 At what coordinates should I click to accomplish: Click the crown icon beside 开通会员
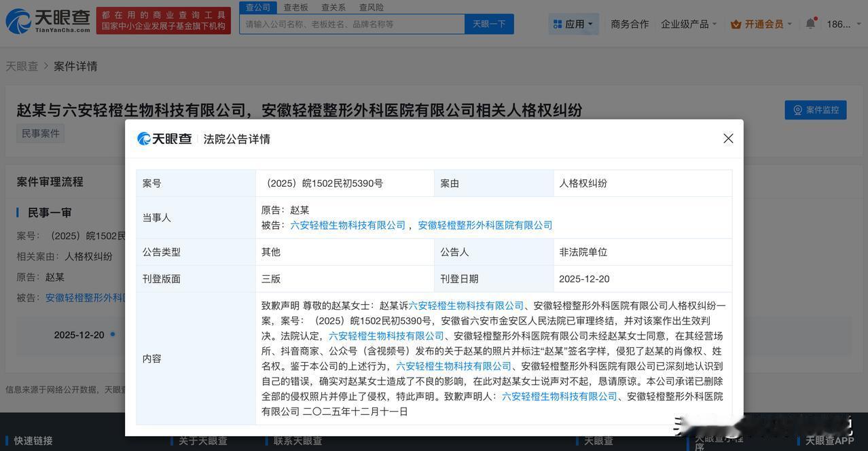735,23
